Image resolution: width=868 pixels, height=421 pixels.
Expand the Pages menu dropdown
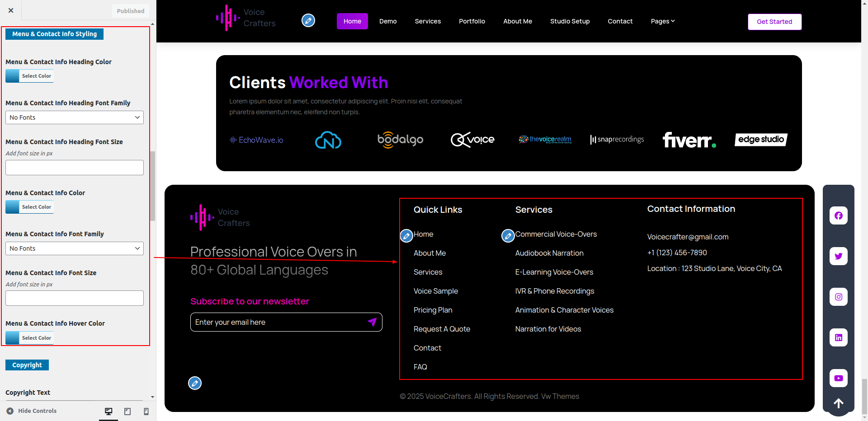pyautogui.click(x=662, y=21)
